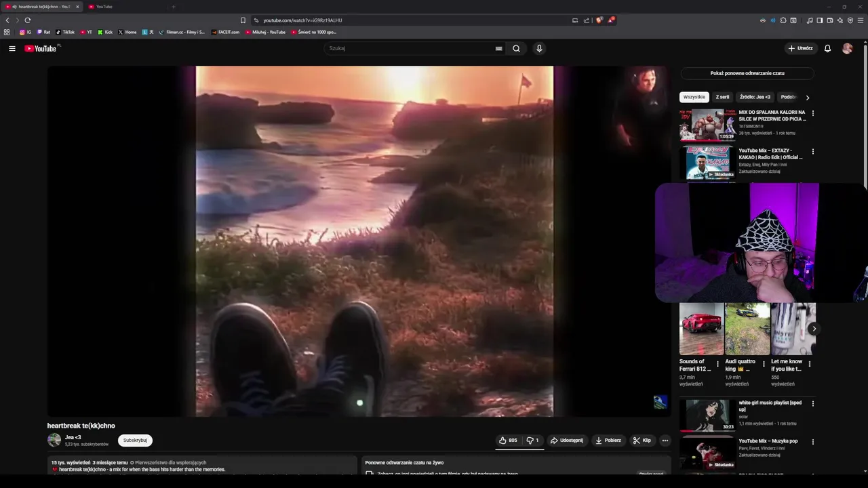Viewport: 868px width, 488px height.
Task: Open the Filman.cc bookmark
Action: point(182,32)
